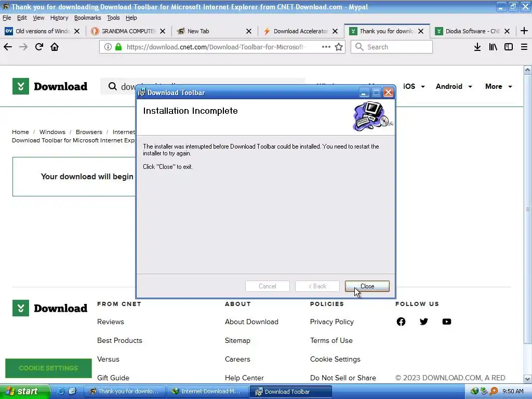Open the Careers footer link
Image resolution: width=532 pixels, height=399 pixels.
click(x=237, y=359)
